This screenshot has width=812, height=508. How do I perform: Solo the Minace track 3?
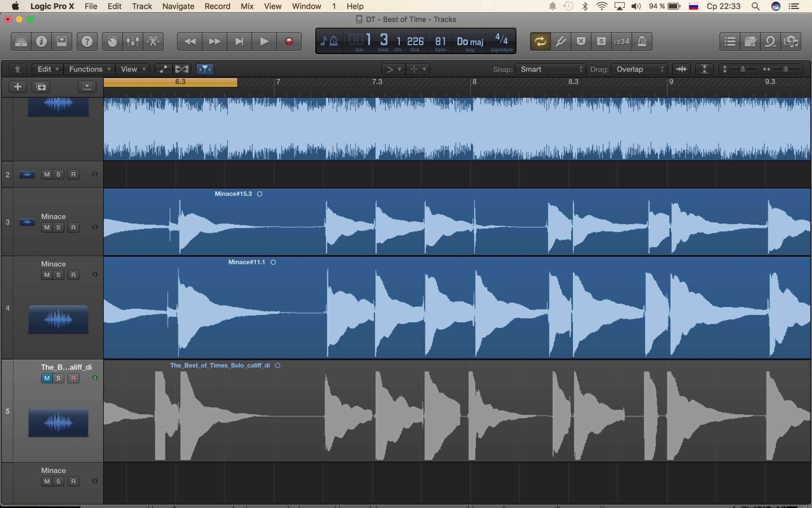[x=58, y=227]
